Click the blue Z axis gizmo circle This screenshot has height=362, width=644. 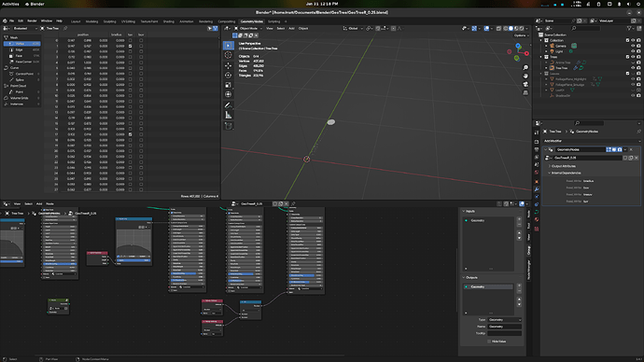coord(518,46)
